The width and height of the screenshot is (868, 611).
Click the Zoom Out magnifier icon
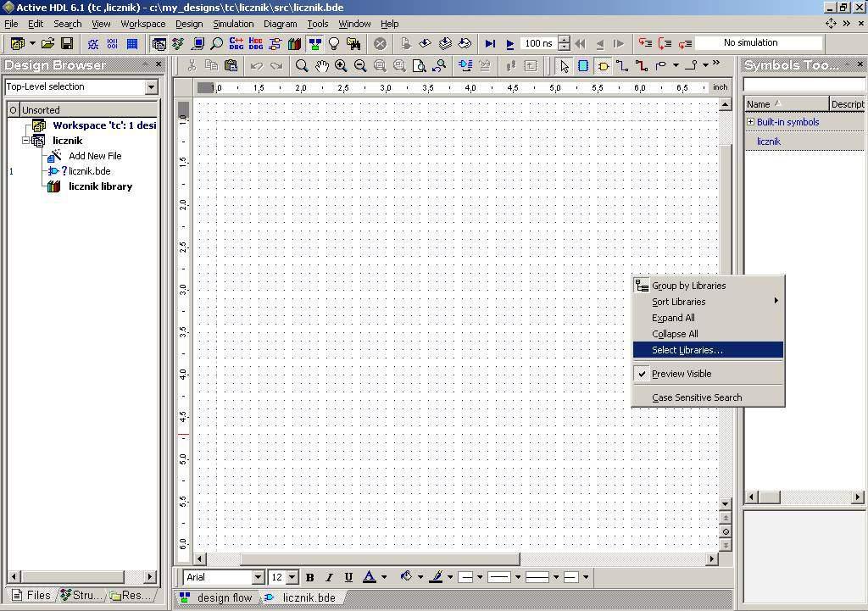tap(359, 66)
